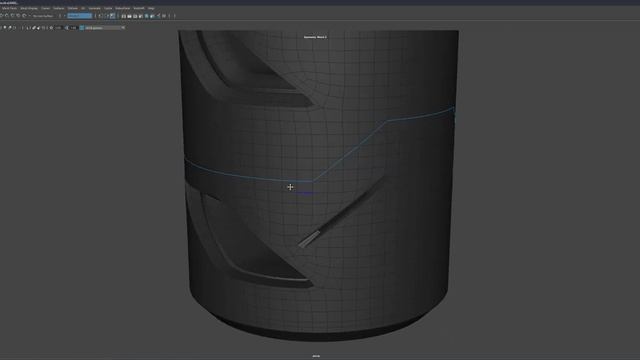Click the No Live Surface field
The height and width of the screenshot is (360, 640).
[42, 16]
